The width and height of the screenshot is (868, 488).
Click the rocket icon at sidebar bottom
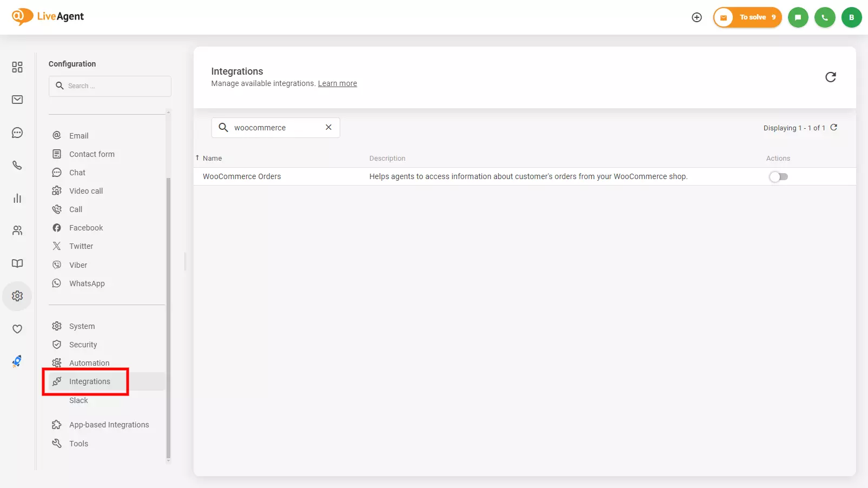(x=17, y=361)
